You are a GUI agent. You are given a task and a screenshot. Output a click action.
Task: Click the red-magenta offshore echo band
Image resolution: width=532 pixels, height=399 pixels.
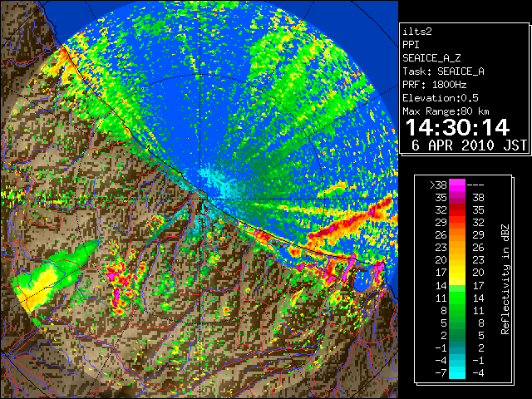[349, 222]
